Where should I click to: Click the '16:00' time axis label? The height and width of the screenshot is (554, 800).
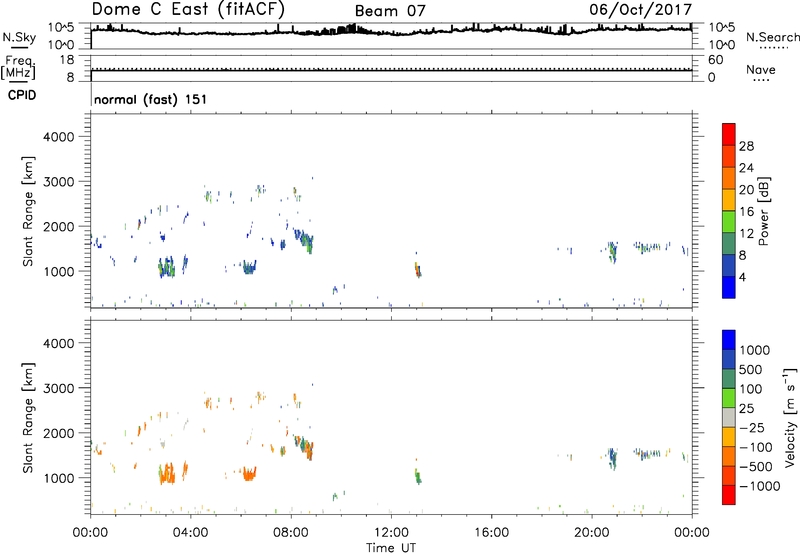[x=491, y=532]
